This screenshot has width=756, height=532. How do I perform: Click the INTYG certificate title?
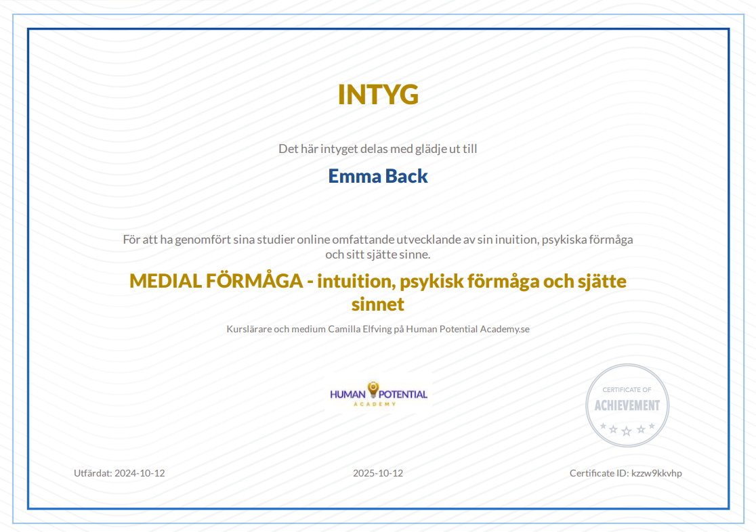[378, 95]
